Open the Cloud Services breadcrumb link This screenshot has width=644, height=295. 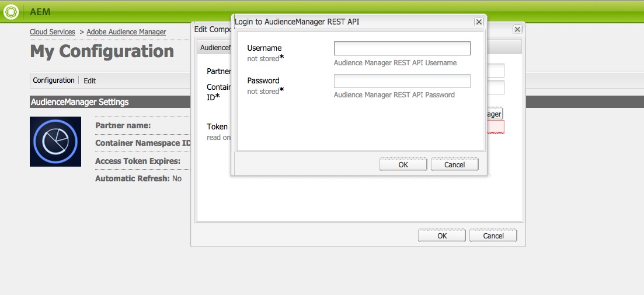52,31
